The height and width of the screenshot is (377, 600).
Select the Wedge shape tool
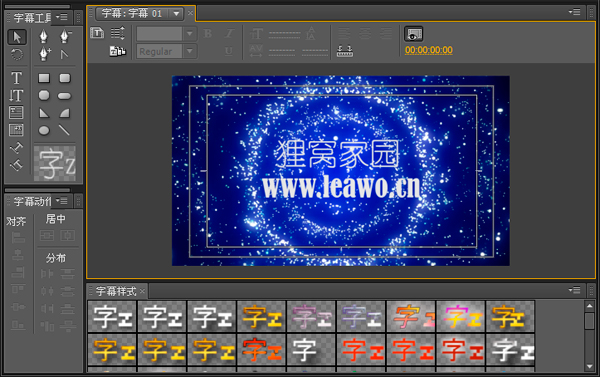click(44, 113)
